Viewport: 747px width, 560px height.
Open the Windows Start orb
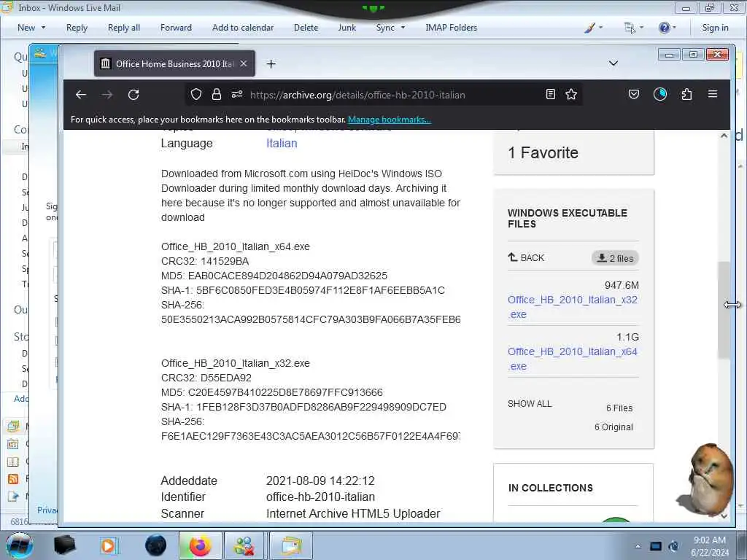click(19, 545)
